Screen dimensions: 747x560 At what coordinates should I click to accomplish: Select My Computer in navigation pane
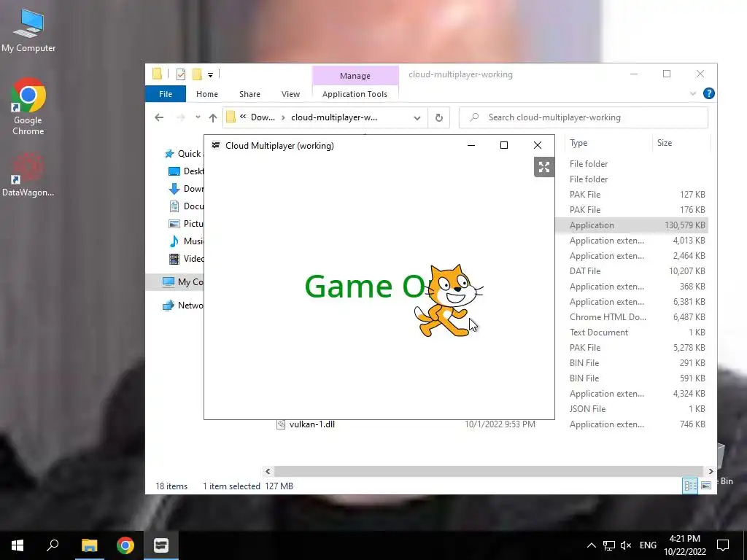[182, 282]
